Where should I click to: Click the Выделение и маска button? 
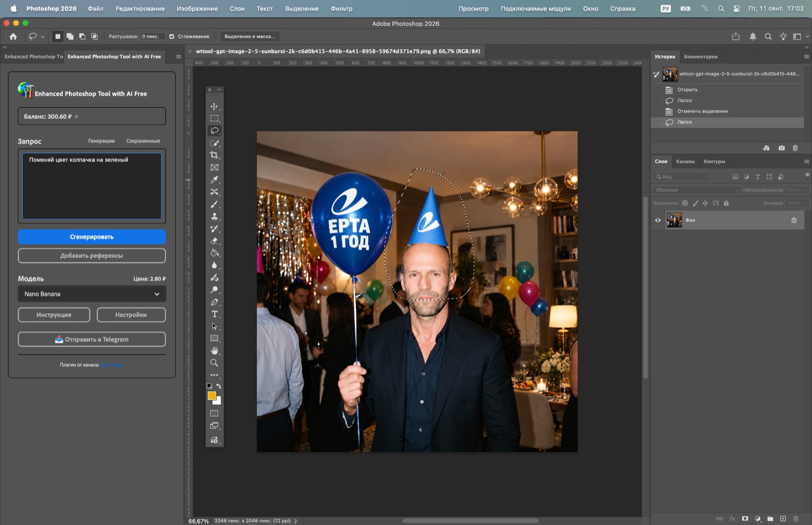[x=250, y=37]
